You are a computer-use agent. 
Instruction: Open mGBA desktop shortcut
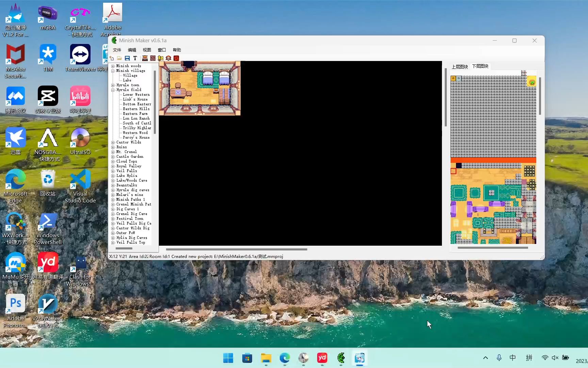(48, 18)
